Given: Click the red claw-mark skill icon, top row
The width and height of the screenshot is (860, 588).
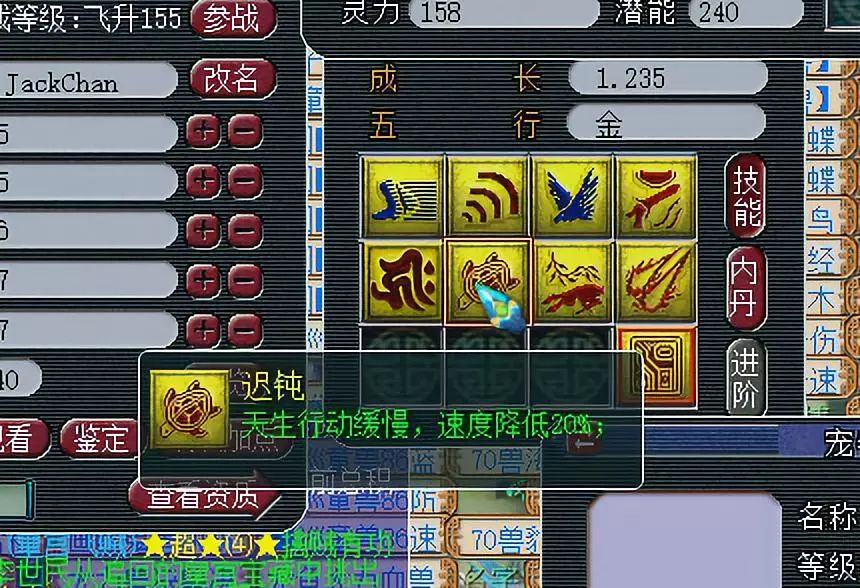Looking at the screenshot, I should (x=656, y=196).
